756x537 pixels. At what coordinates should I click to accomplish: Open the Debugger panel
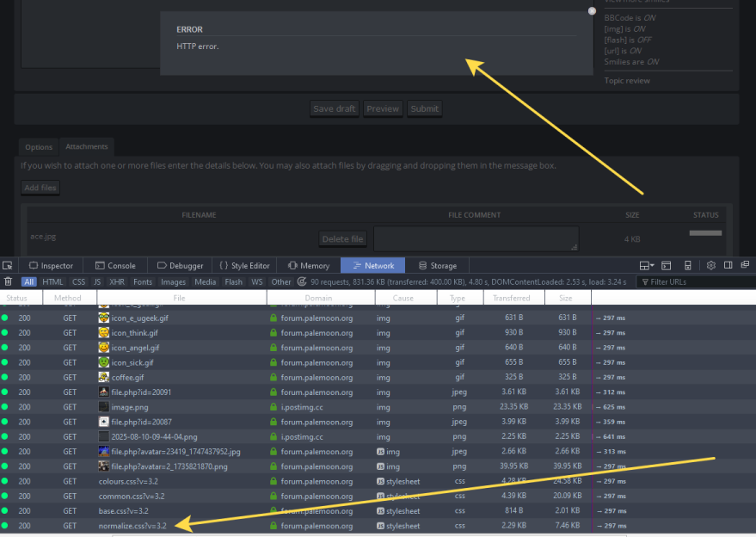180,265
